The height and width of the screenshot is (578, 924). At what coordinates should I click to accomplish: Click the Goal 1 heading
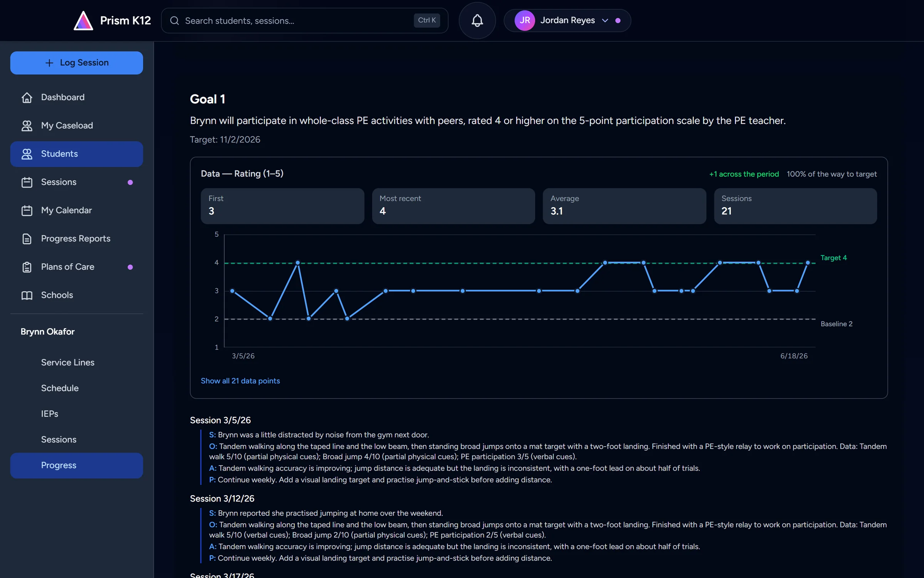point(208,99)
